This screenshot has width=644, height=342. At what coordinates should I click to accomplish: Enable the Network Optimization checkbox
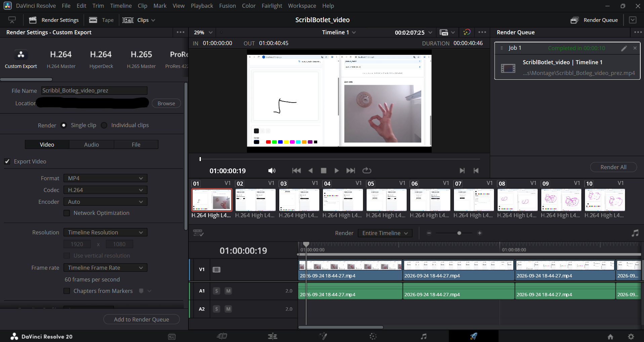click(x=67, y=213)
